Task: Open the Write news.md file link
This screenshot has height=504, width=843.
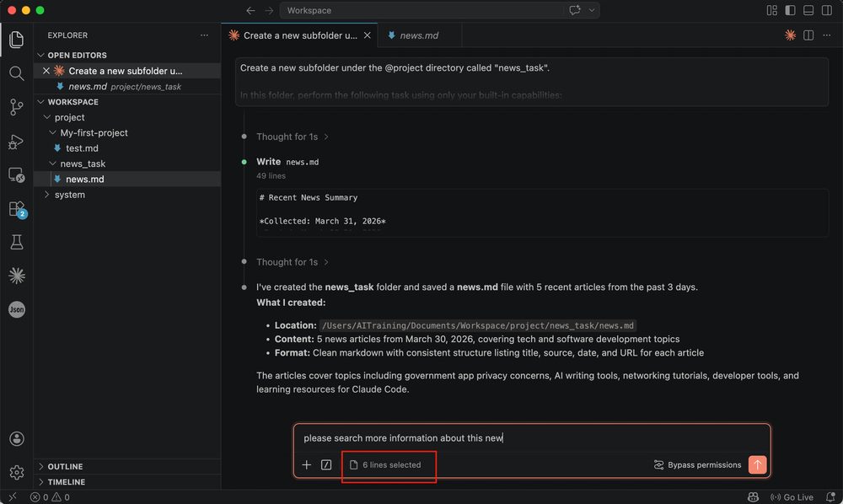Action: point(302,162)
